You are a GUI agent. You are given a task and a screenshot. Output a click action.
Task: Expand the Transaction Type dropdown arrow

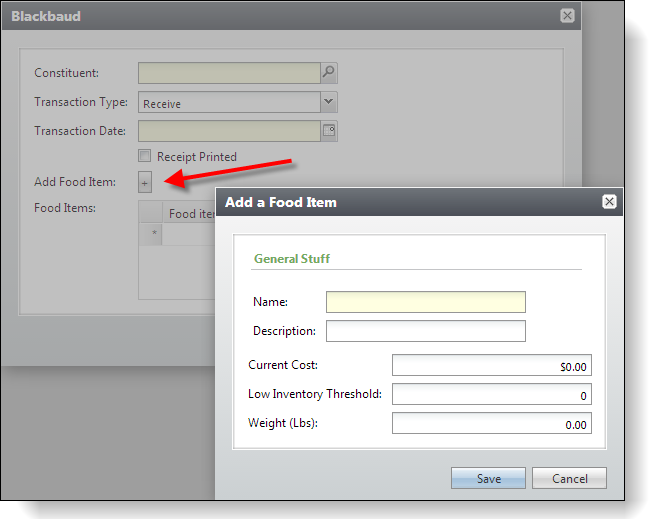[x=328, y=102]
